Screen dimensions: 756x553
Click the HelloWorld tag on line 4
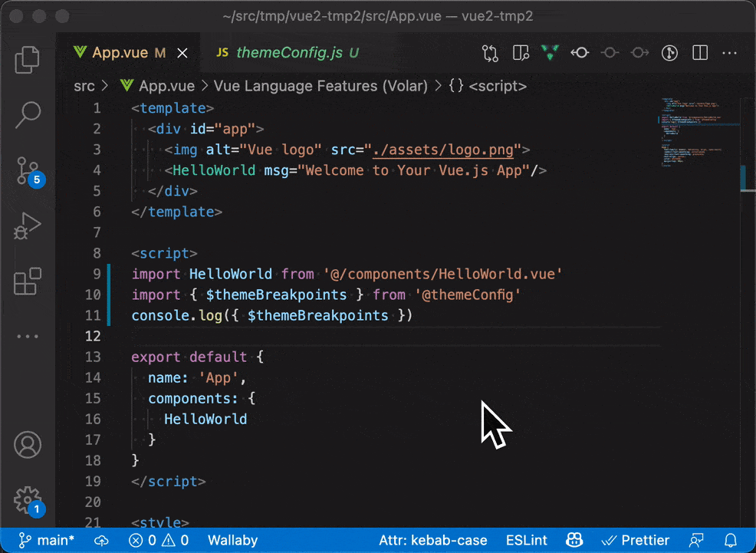[214, 170]
